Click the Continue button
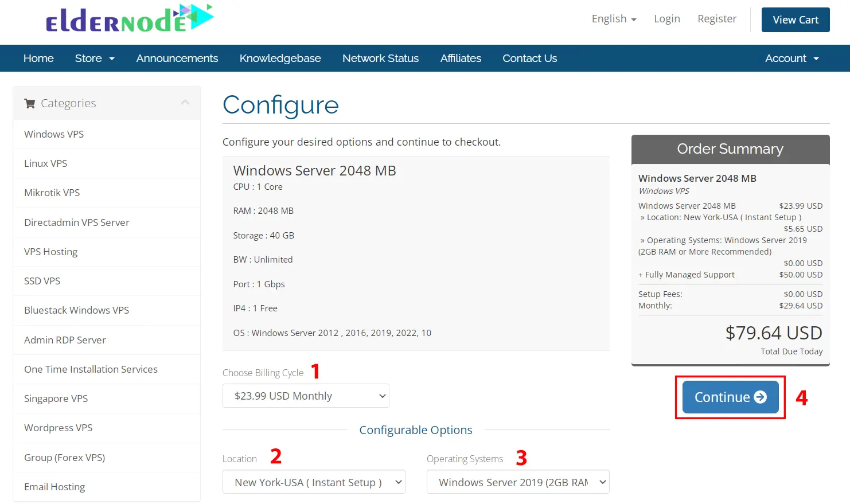Screen dimensions: 850x504 coord(730,397)
